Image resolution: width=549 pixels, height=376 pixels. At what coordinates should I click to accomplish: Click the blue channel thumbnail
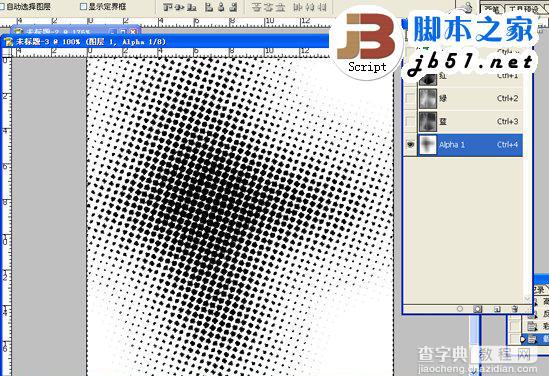click(x=428, y=121)
